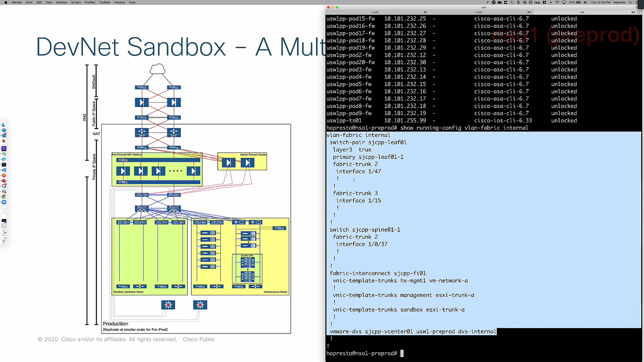Open Postman from the Dock
The image size is (644, 362).
[4, 175]
